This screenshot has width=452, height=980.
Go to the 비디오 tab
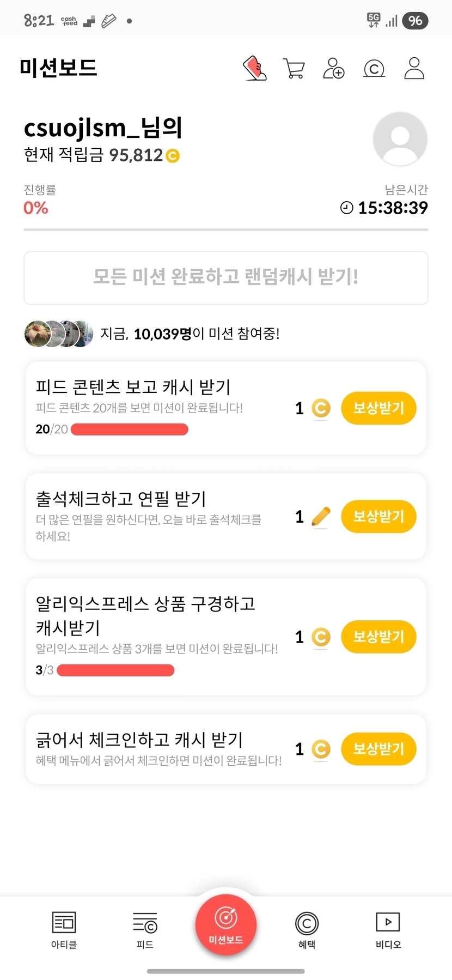(x=388, y=929)
